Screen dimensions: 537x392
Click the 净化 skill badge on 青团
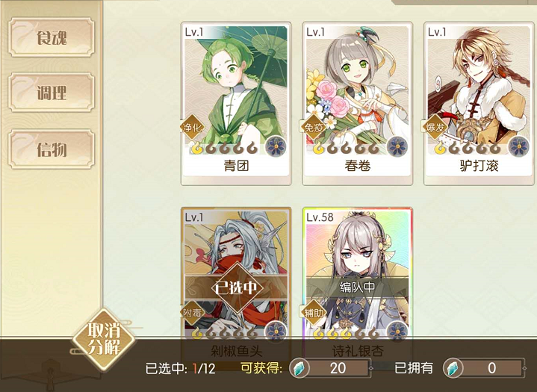click(193, 128)
